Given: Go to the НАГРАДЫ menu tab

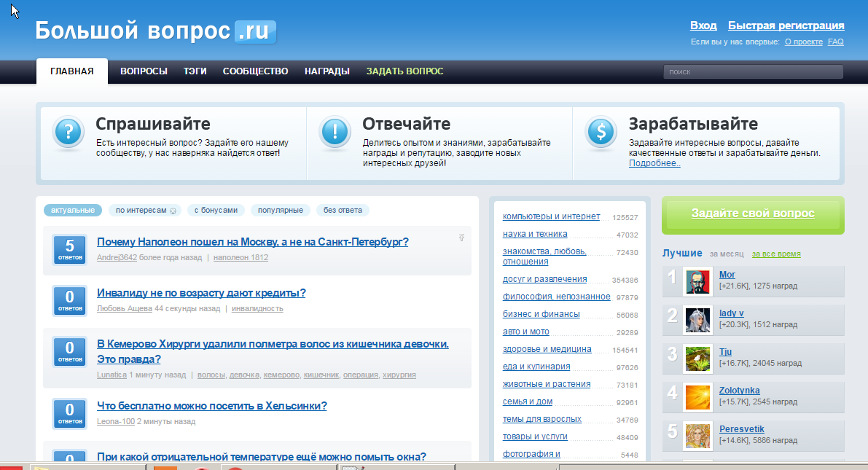Looking at the screenshot, I should pos(327,71).
